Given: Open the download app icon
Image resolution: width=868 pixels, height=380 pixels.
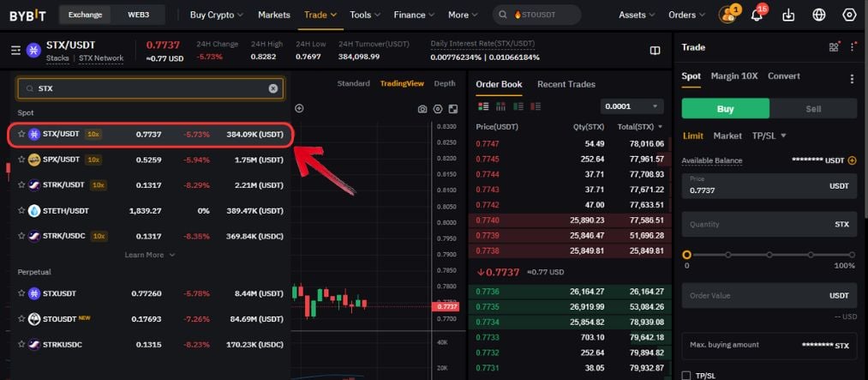Looking at the screenshot, I should tap(788, 15).
